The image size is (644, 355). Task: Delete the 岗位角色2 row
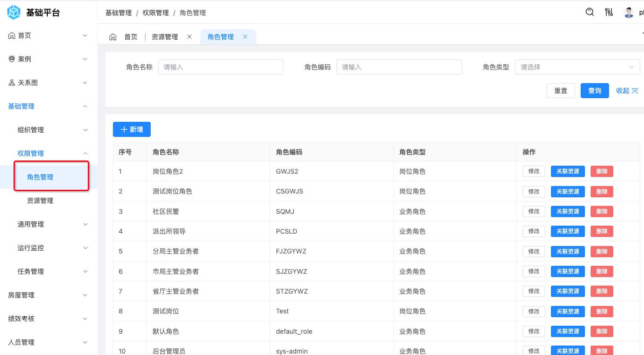coord(602,171)
